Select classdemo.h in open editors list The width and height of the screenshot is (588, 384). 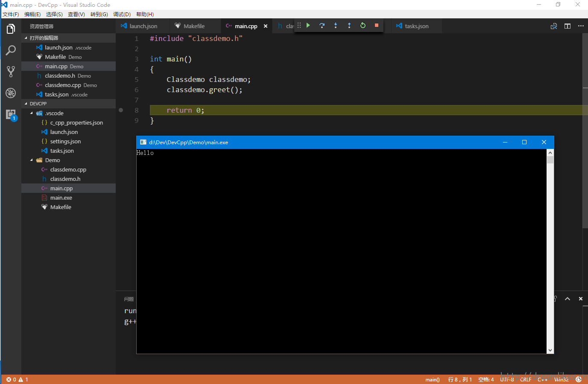[x=68, y=76]
